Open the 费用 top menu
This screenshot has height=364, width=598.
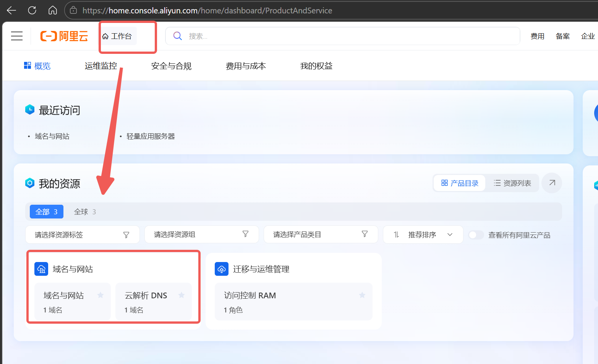[x=537, y=36]
